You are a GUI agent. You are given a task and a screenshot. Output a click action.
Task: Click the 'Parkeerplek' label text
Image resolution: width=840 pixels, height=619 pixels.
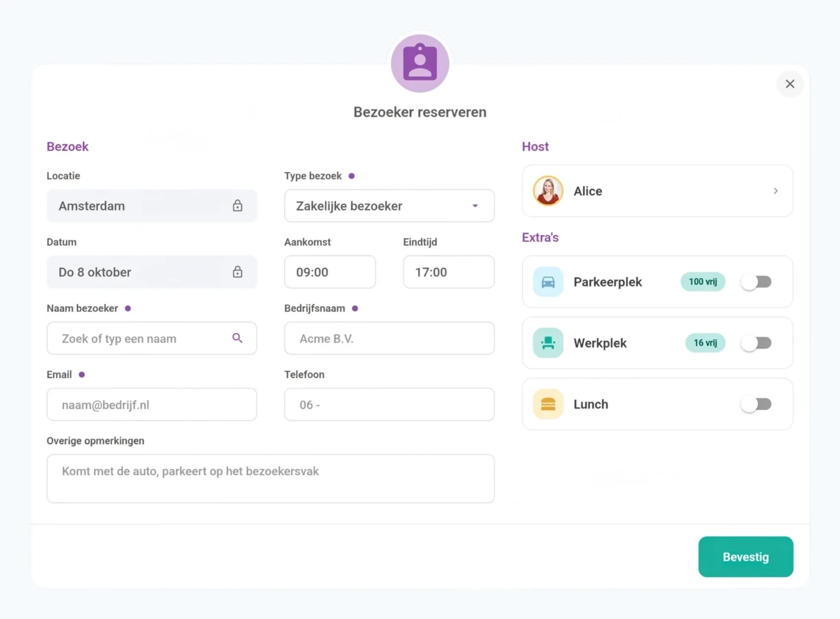(608, 282)
